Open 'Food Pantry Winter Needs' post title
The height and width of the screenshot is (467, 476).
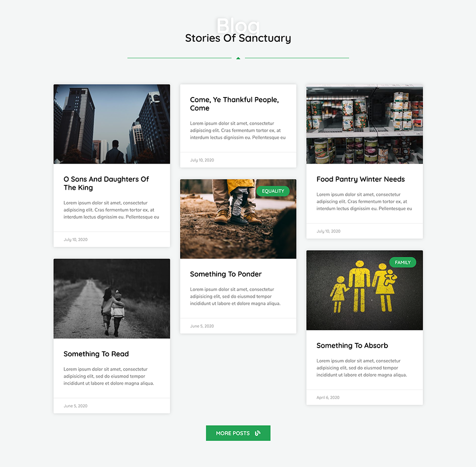(x=360, y=179)
